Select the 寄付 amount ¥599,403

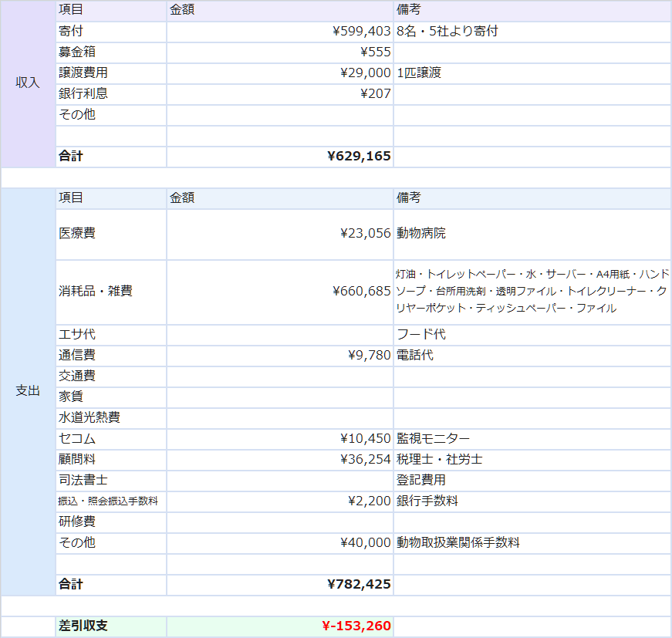[361, 32]
